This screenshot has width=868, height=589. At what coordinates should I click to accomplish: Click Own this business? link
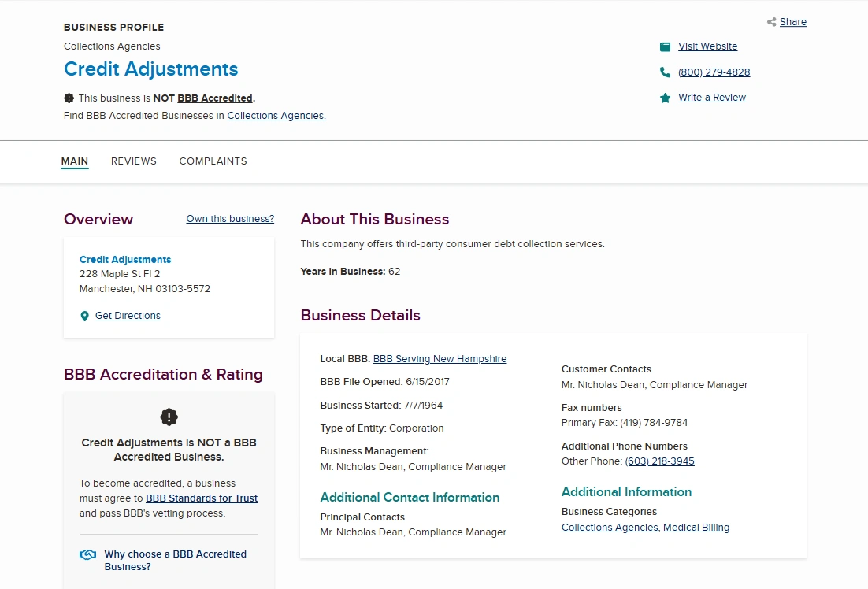click(x=230, y=219)
